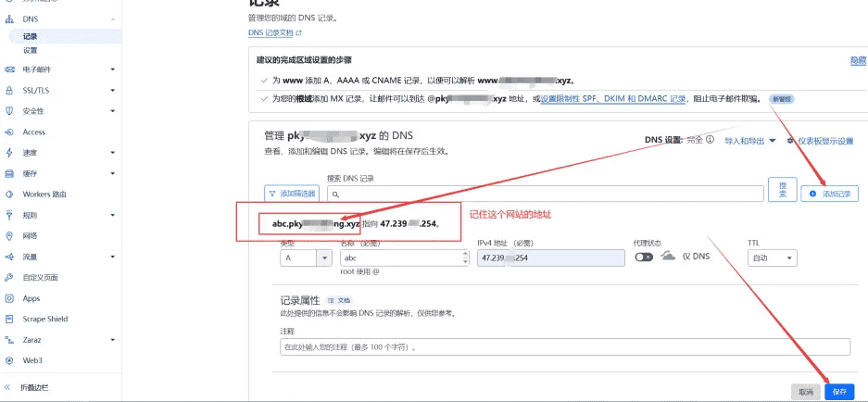Viewport: 868px width, 402px height.
Task: Click the Search button
Action: tap(783, 190)
